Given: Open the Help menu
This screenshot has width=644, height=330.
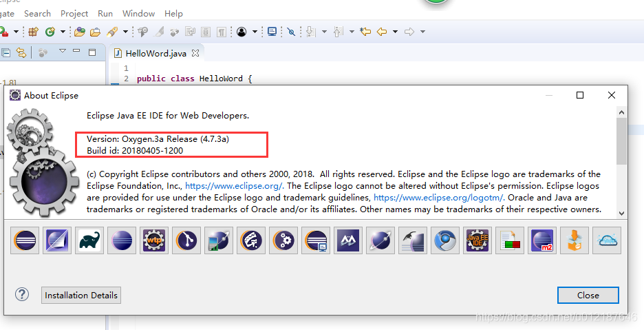Looking at the screenshot, I should tap(174, 14).
